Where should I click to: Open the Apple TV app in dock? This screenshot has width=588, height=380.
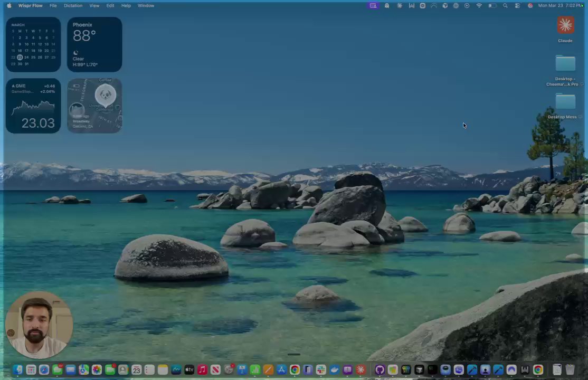point(189,370)
